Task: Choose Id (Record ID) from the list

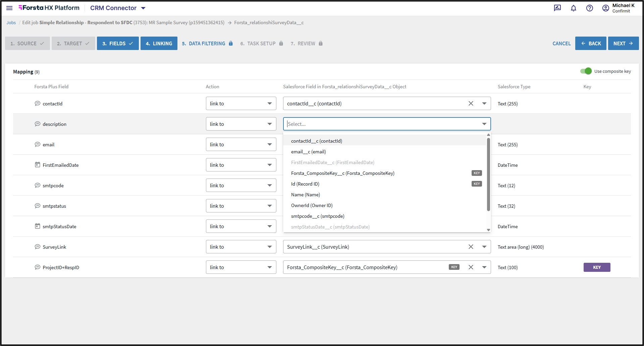Action: pos(385,184)
